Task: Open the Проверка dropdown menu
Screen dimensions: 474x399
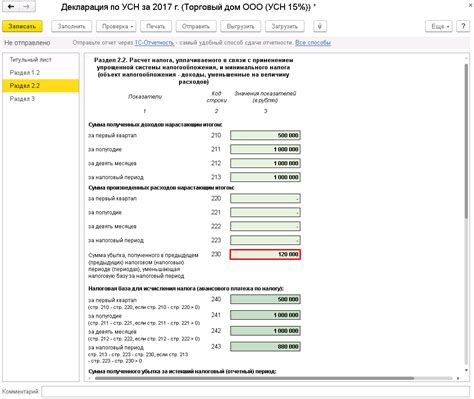Action: (x=116, y=26)
